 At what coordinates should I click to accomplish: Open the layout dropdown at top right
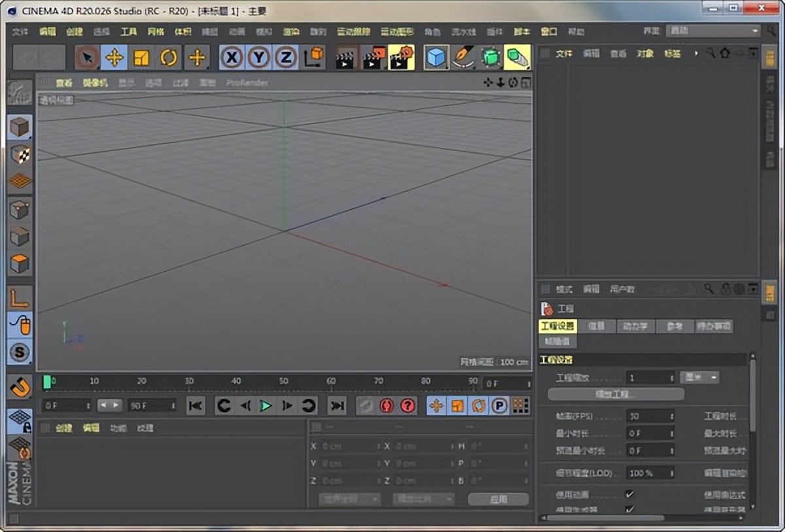coord(713,30)
